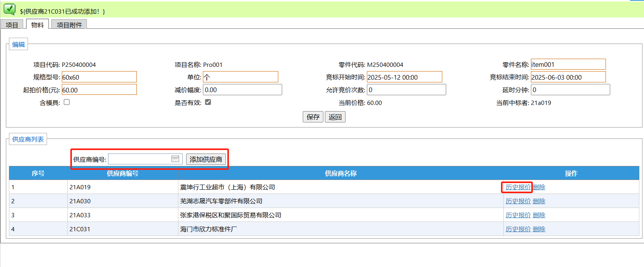
Task: Click the green success checkmark icon
Action: [x=9, y=9]
